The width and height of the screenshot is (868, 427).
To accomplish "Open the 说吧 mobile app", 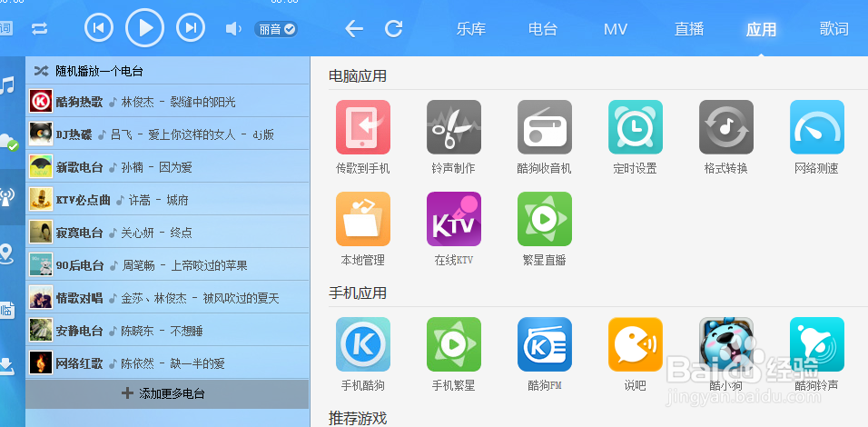I will point(635,344).
